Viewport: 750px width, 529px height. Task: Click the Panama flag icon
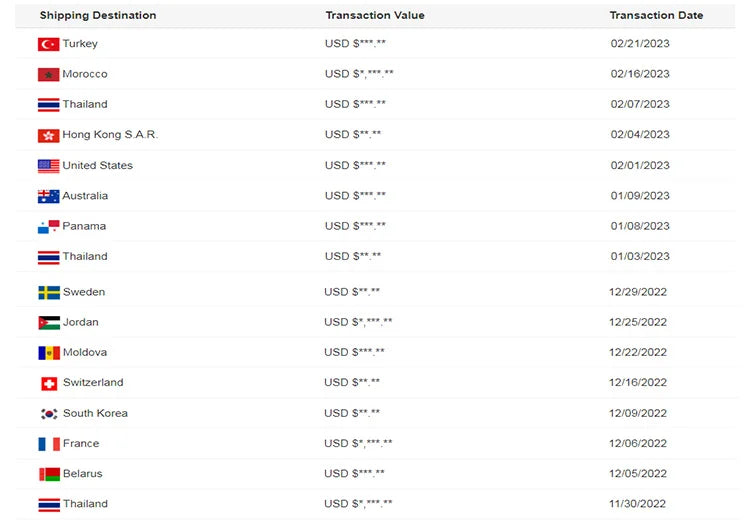pos(48,227)
